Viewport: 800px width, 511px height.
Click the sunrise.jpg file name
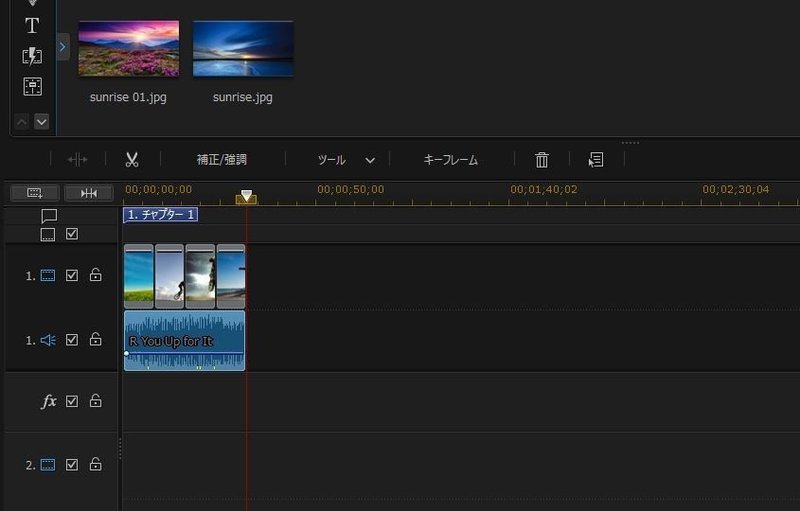tap(242, 97)
